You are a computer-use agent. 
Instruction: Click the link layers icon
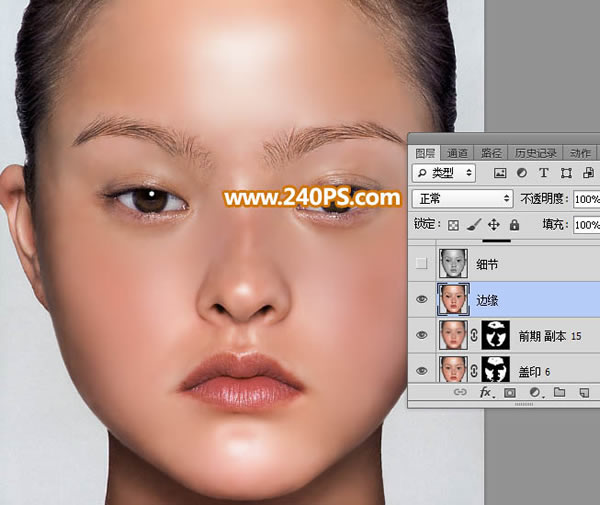coord(460,392)
